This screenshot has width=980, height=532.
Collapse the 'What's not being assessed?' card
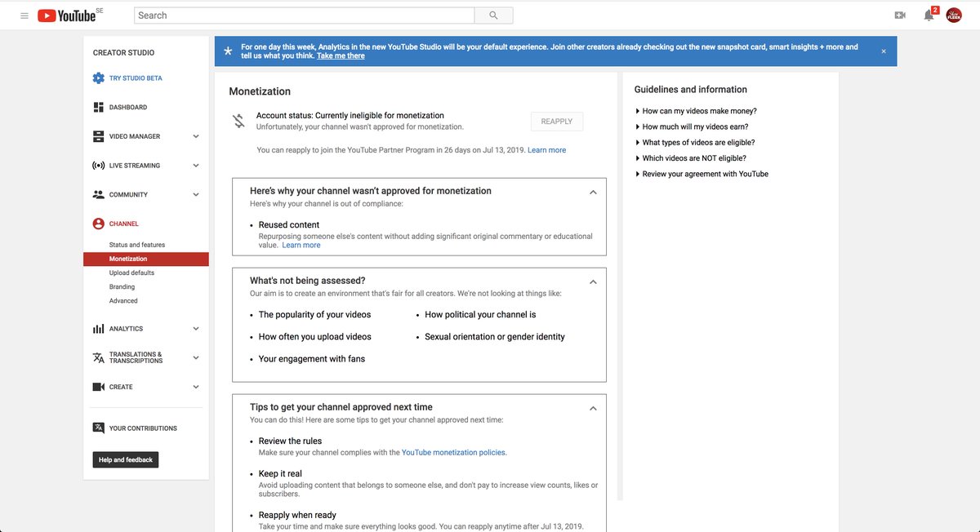pos(593,282)
